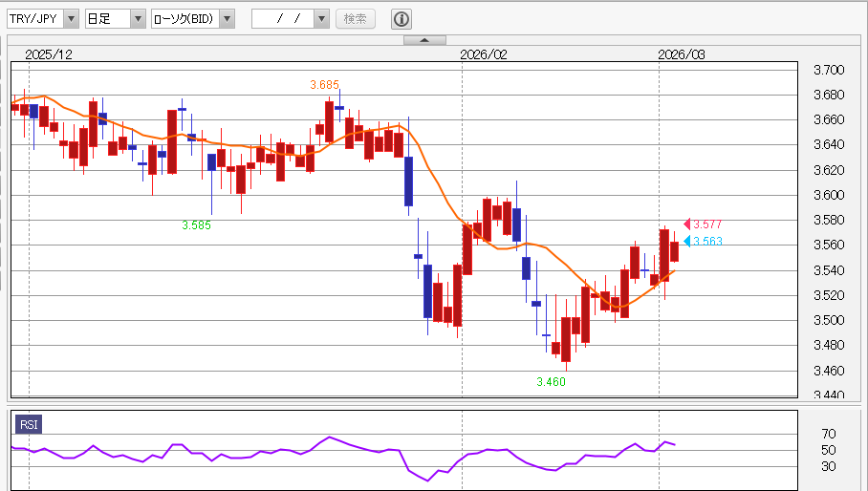868x491 pixels.
Task: Click the RSI 30 level label
Action: [x=829, y=466]
